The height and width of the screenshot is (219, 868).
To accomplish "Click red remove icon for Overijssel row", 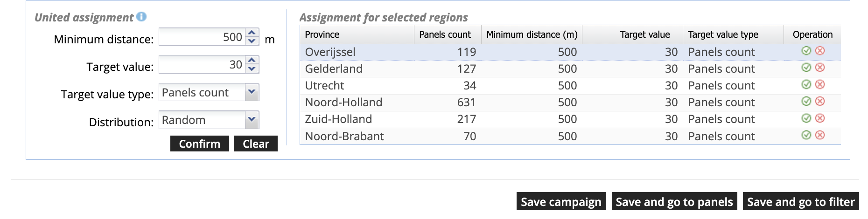I will [820, 51].
